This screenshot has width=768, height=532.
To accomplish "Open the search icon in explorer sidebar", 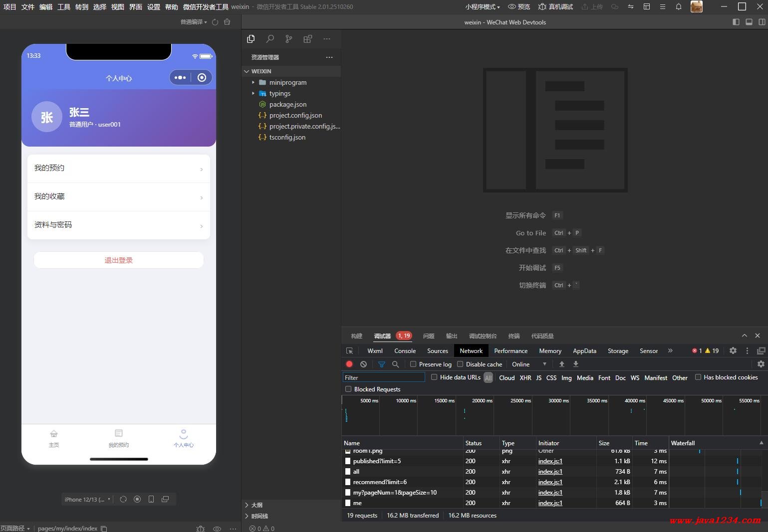I will pyautogui.click(x=270, y=39).
